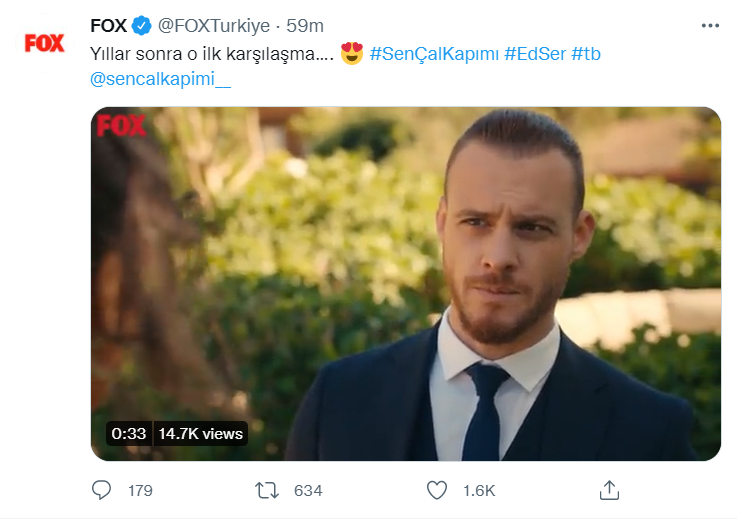The height and width of the screenshot is (524, 737).
Task: Click the 59m tweet timestamp
Action: [x=304, y=25]
